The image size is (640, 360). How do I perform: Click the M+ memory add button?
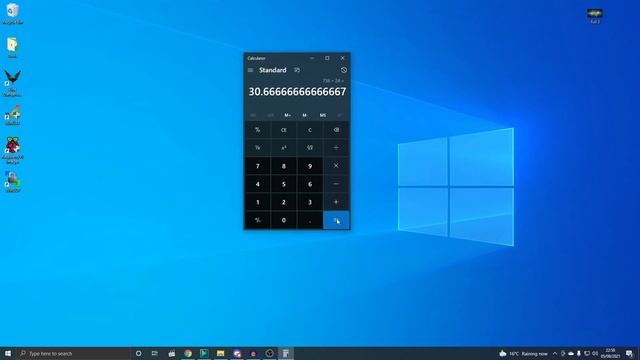click(288, 116)
